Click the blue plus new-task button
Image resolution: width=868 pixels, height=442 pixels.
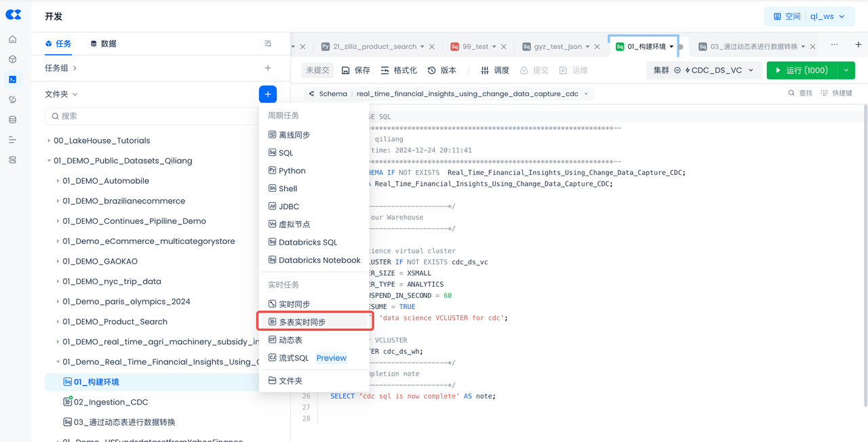[268, 94]
